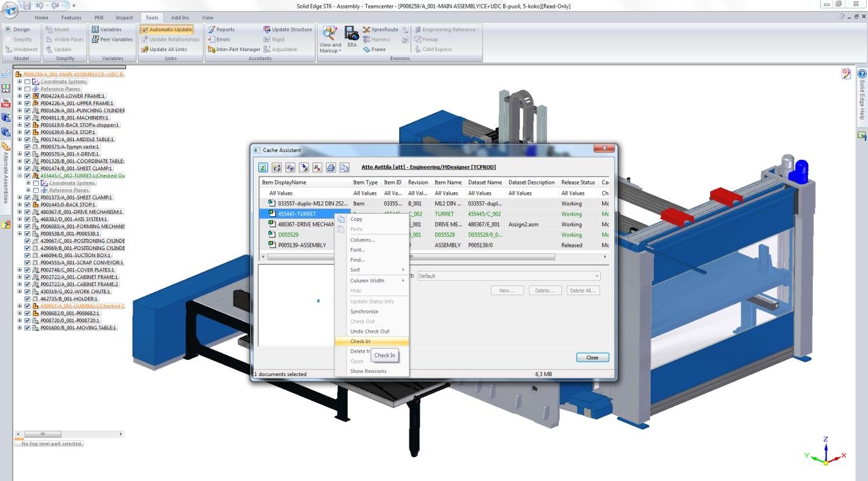Collapse the 455445/C_002-TURRET:1 node

point(20,175)
